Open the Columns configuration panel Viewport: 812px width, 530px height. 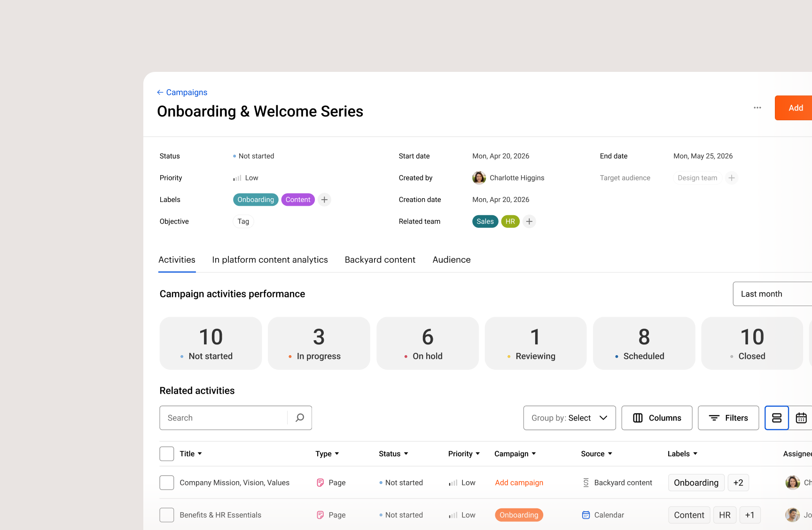[656, 418]
